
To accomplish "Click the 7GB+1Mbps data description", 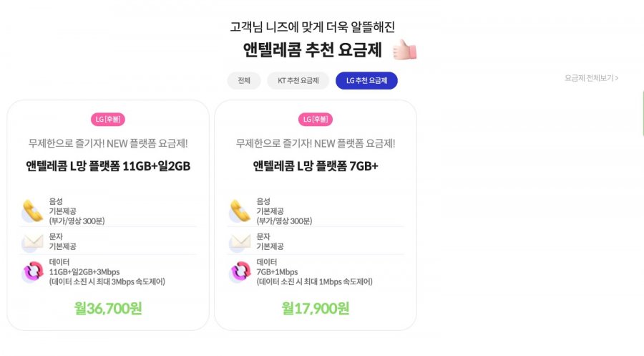I will (277, 272).
